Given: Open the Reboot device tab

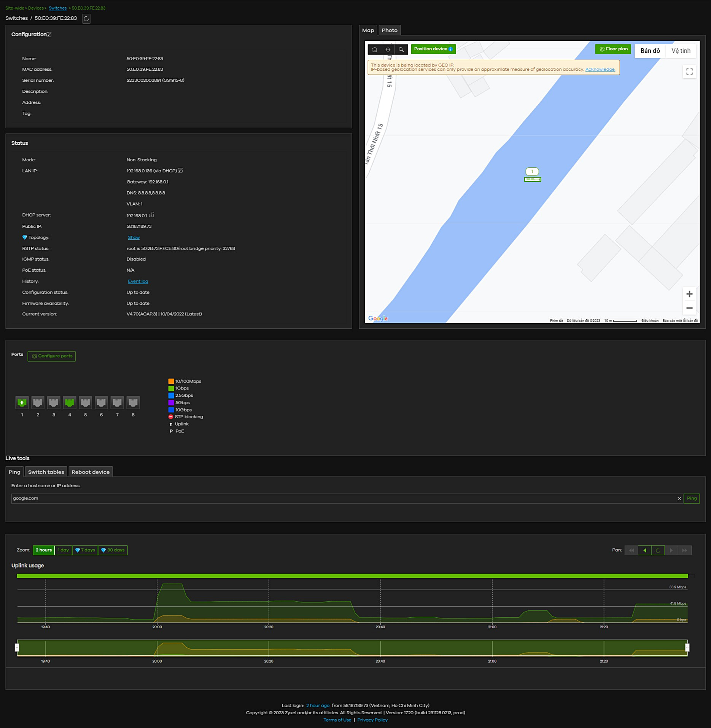Looking at the screenshot, I should (91, 472).
